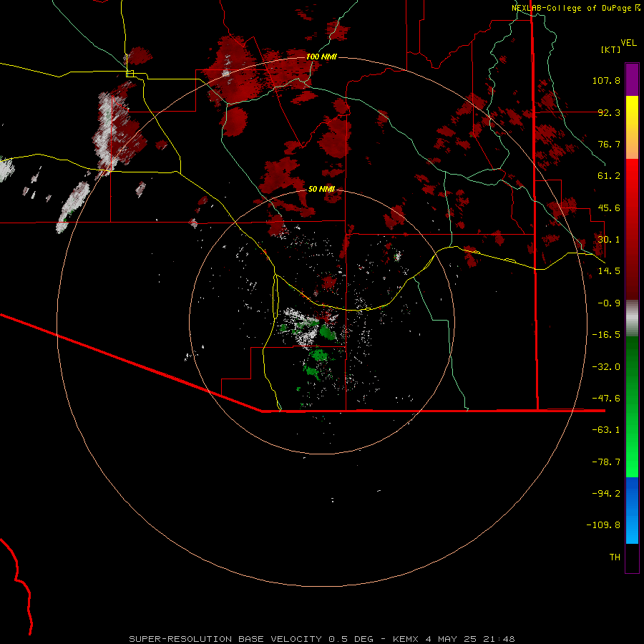This screenshot has width=644, height=644.
Task: Click the [KT] units label
Action: tap(610, 49)
